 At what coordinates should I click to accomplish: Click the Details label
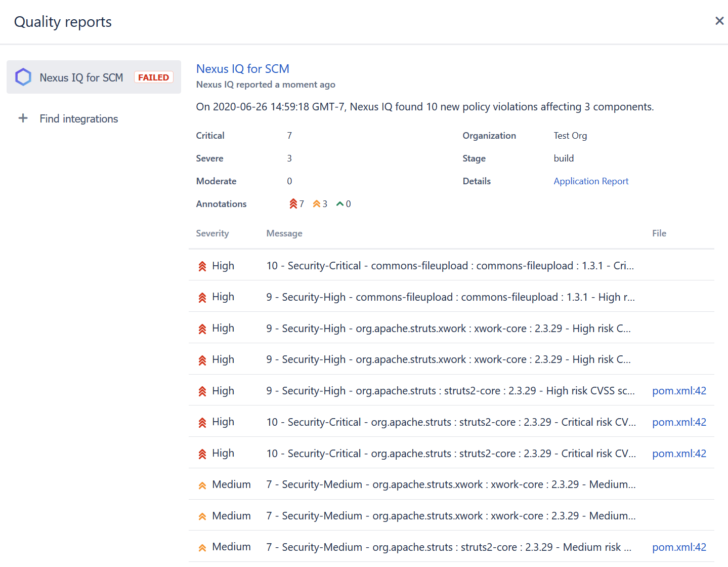coord(477,181)
